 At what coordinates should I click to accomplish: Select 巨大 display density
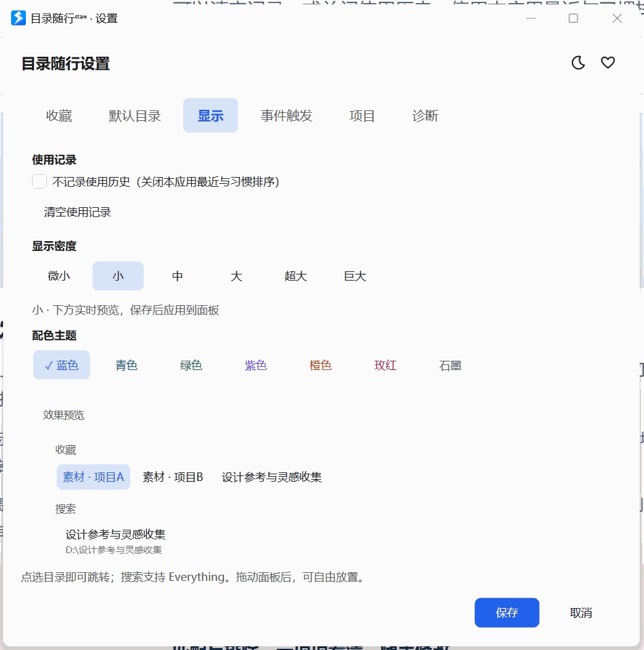click(x=355, y=276)
